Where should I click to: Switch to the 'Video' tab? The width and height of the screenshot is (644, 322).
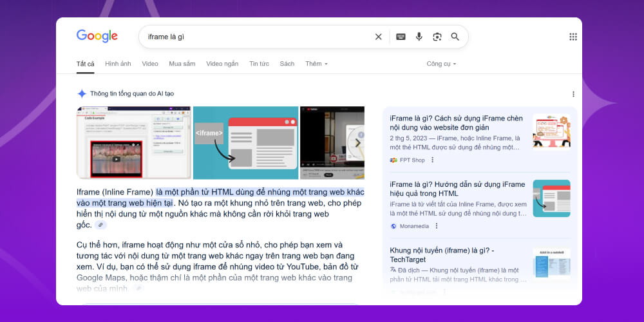[150, 64]
